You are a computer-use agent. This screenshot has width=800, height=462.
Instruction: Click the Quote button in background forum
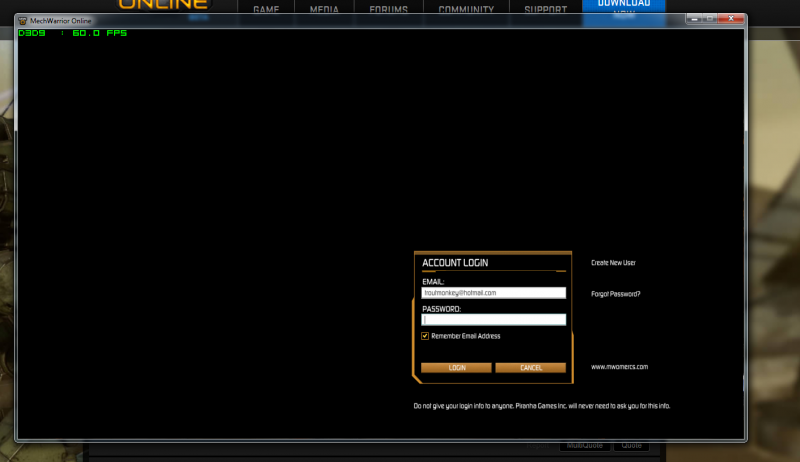click(x=631, y=446)
